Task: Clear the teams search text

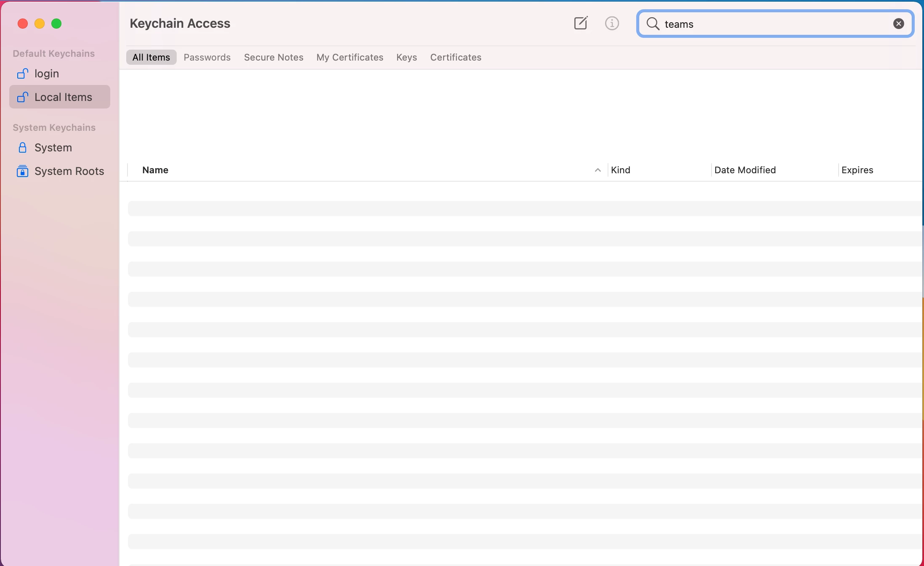Action: tap(898, 24)
